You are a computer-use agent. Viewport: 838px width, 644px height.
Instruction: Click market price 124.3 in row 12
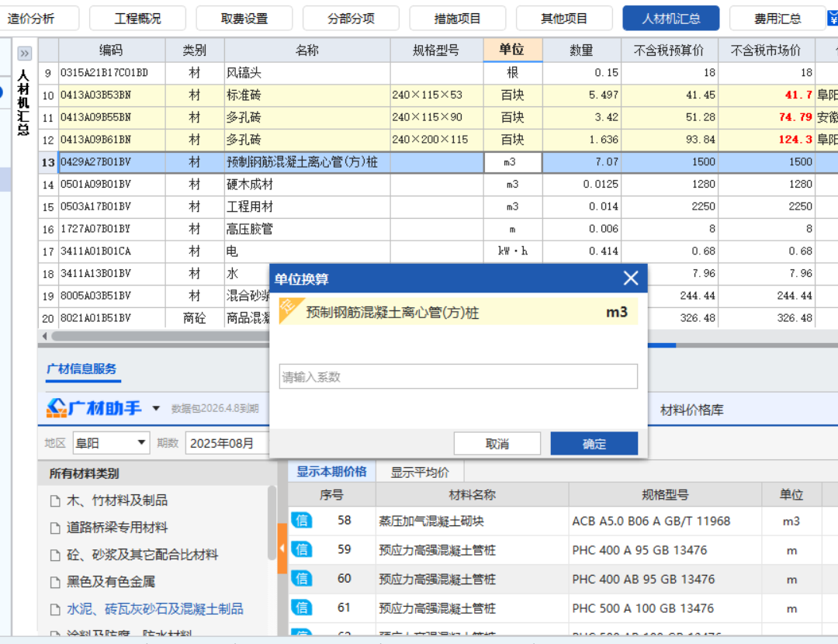tap(795, 140)
